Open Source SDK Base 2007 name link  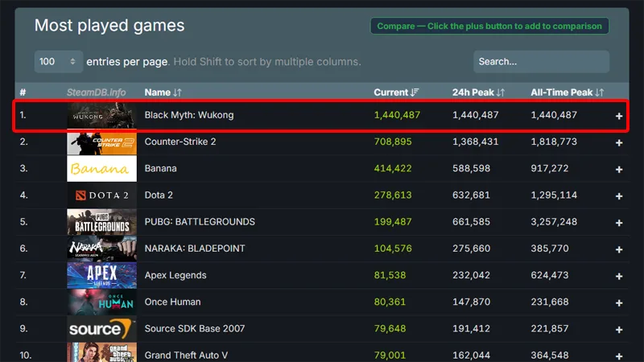pyautogui.click(x=194, y=328)
